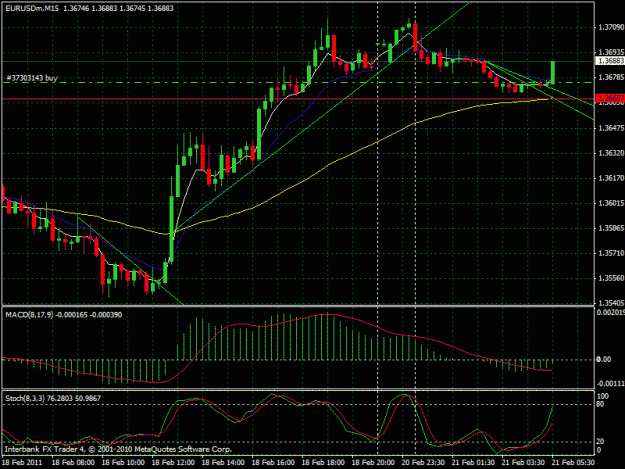Image resolution: width=625 pixels, height=469 pixels.
Task: Click the 1.35560 price scale value
Action: coord(611,278)
